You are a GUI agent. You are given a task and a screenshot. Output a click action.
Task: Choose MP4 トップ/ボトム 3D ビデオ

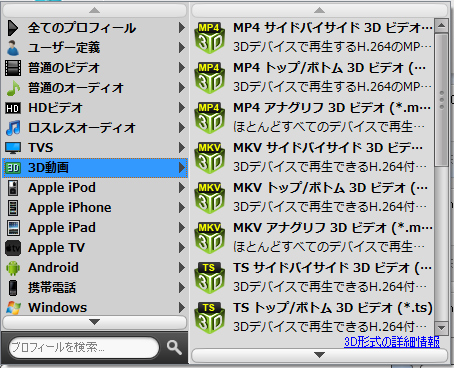(x=313, y=78)
